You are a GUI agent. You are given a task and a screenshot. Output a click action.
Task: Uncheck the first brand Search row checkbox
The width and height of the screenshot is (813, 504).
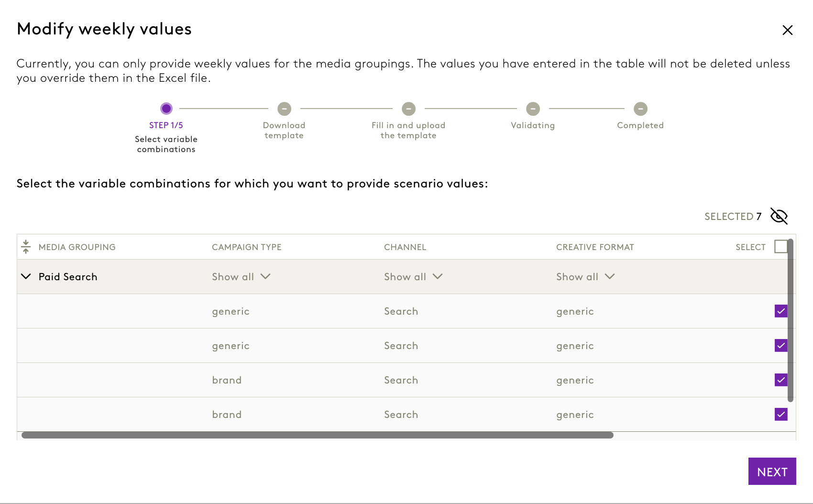[780, 380]
